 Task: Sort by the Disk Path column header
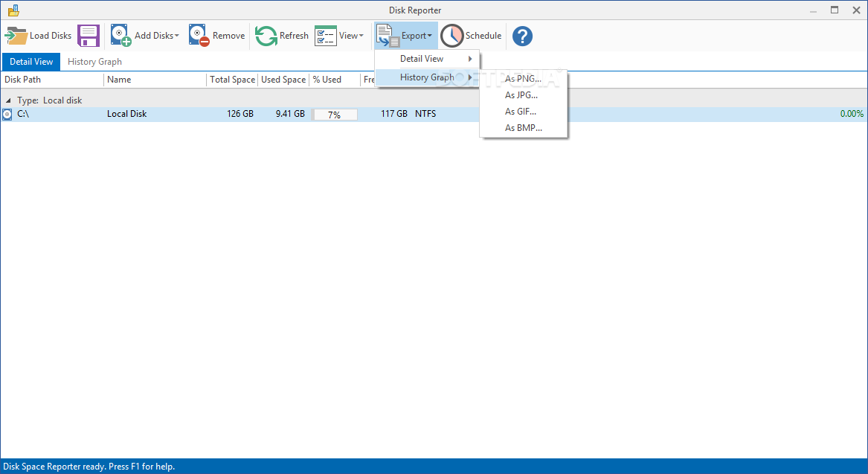[52, 80]
